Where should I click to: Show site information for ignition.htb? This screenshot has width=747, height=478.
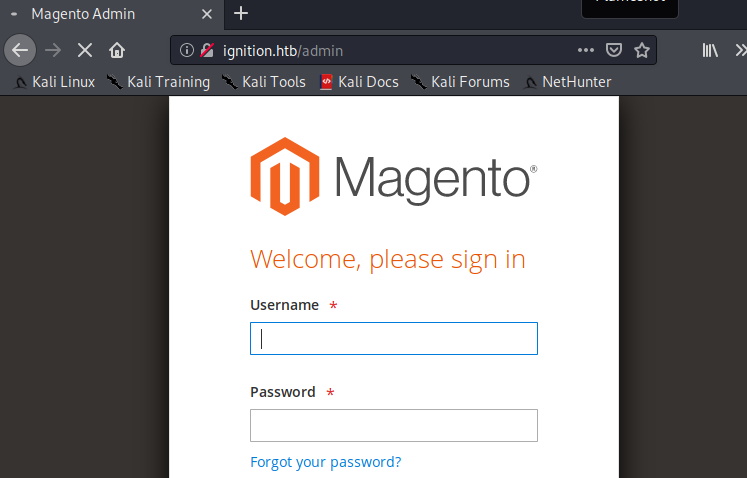point(187,50)
